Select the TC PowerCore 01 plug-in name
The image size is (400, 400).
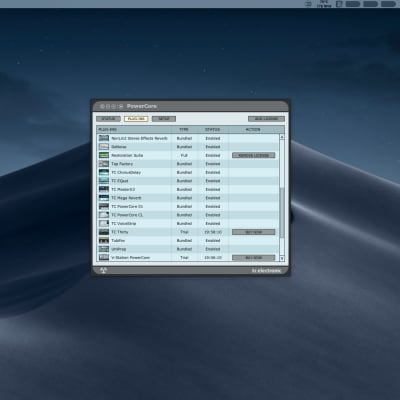(127, 206)
